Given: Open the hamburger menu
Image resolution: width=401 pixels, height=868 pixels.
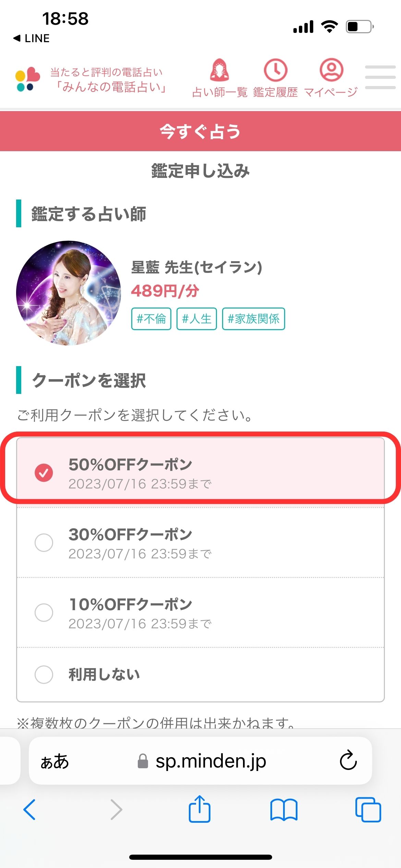Looking at the screenshot, I should pos(380,77).
